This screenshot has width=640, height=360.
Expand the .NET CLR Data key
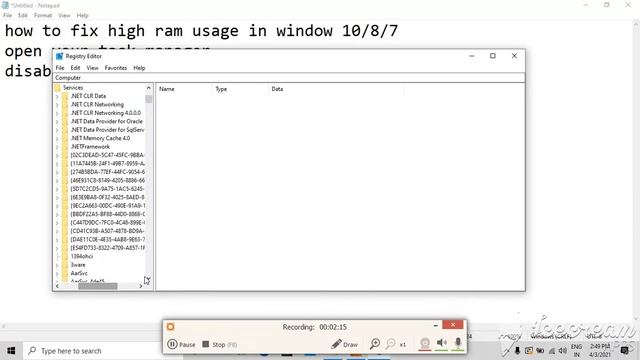pos(57,96)
